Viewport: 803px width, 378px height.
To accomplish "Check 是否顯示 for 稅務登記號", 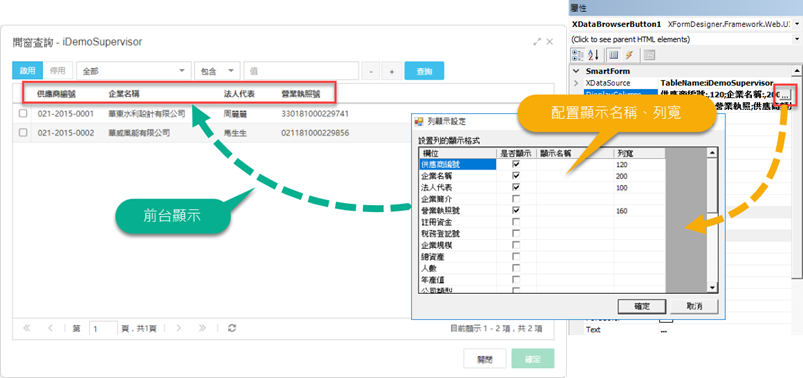I will coord(516,233).
